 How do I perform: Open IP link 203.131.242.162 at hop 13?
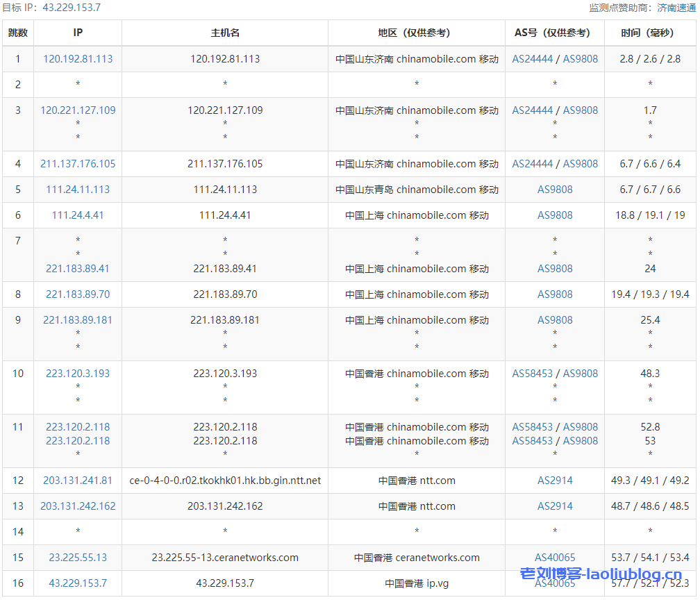tap(76, 506)
